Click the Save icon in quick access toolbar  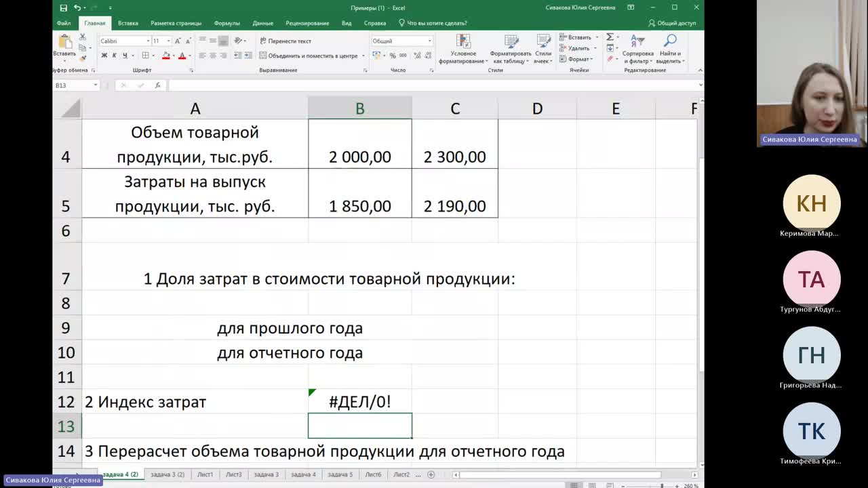[63, 7]
